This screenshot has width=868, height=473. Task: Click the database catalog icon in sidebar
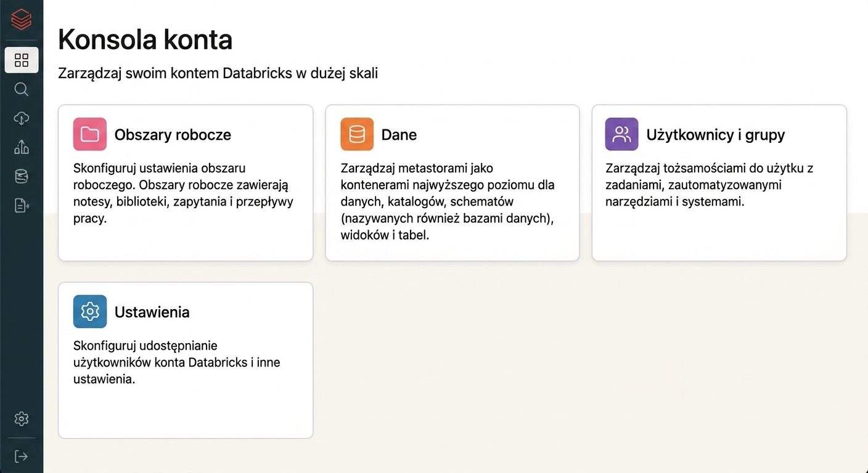(x=22, y=176)
